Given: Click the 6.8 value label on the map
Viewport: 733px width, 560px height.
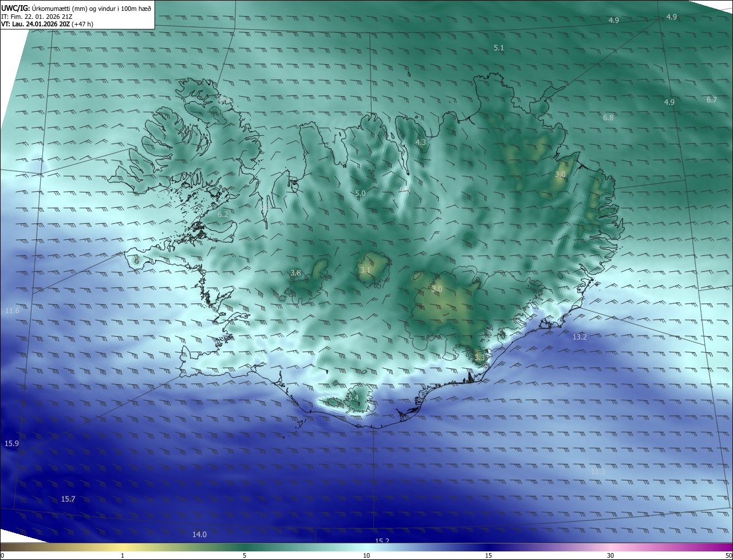Looking at the screenshot, I should [608, 117].
